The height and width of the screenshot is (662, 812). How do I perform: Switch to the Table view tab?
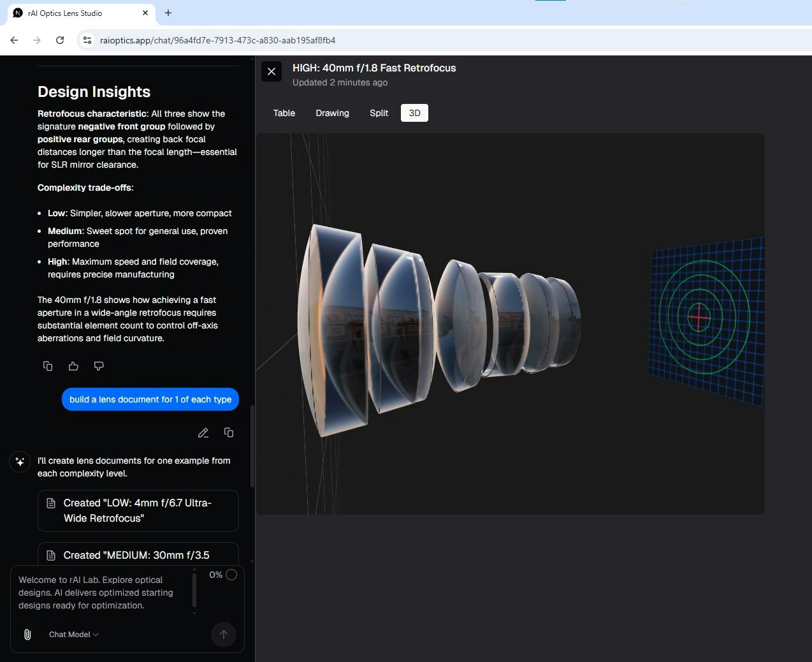pyautogui.click(x=284, y=113)
